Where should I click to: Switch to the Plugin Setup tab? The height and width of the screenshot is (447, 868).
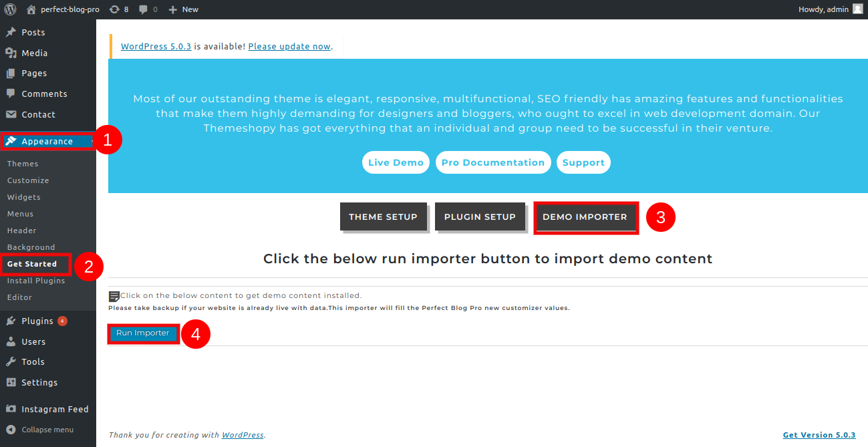point(480,216)
